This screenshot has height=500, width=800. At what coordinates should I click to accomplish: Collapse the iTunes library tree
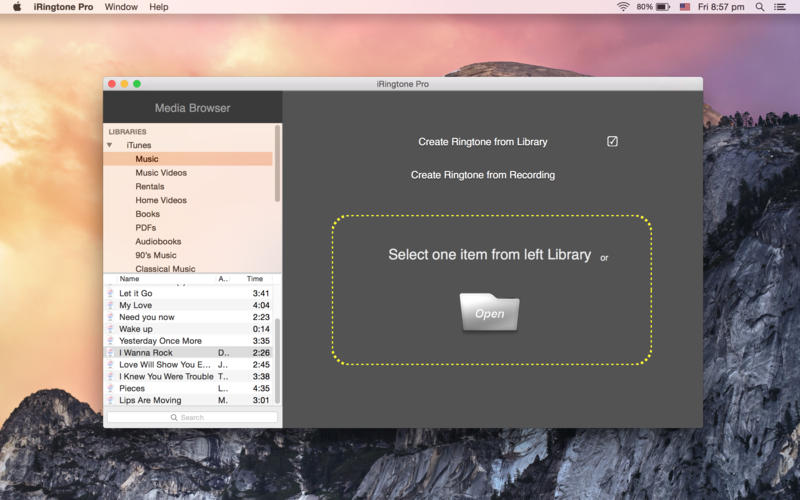tap(109, 145)
